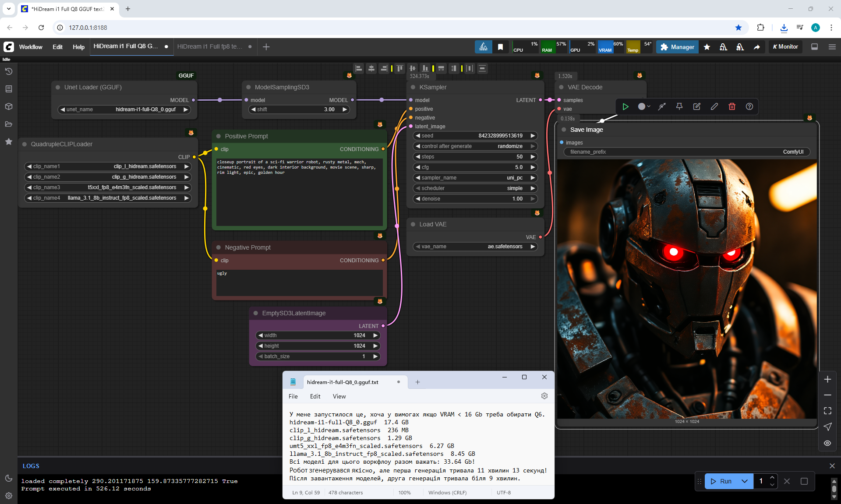Switch to the HiDream i1 Full fp8 tab
841x504 pixels.
pyautogui.click(x=209, y=46)
